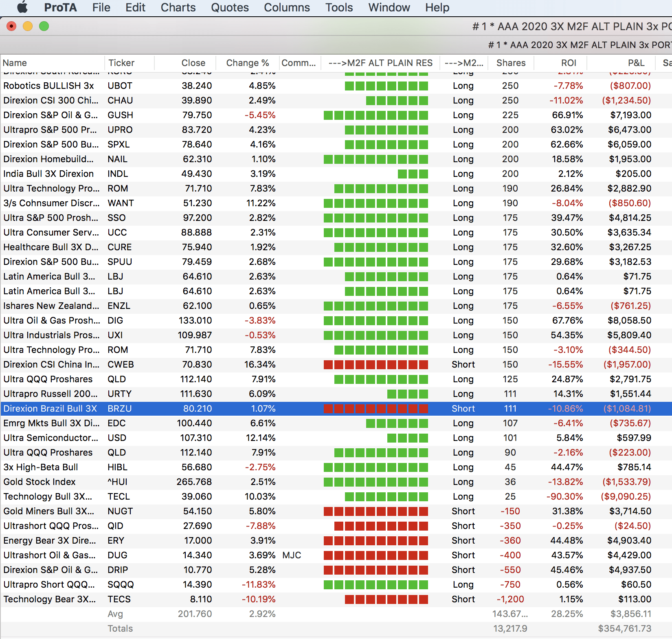This screenshot has height=639, width=672.
Task: Click the SPUU ticker cell
Action: pyautogui.click(x=120, y=262)
